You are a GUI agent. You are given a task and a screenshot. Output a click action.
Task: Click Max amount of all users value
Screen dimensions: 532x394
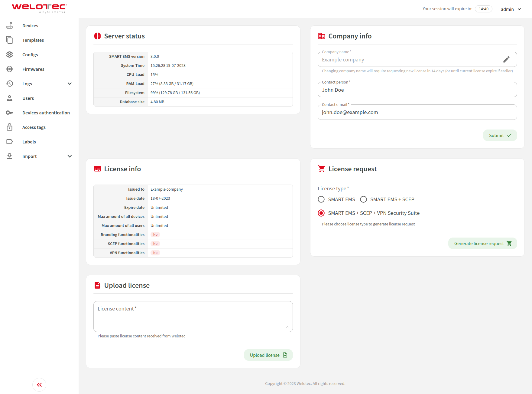(159, 226)
